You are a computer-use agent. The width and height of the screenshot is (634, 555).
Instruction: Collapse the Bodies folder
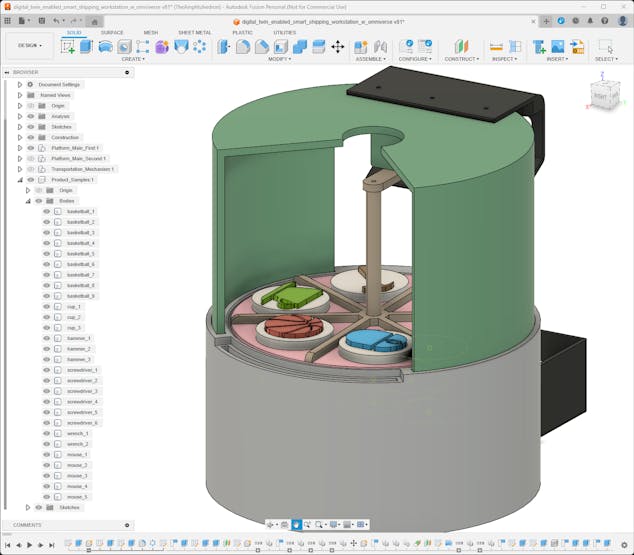[28, 201]
